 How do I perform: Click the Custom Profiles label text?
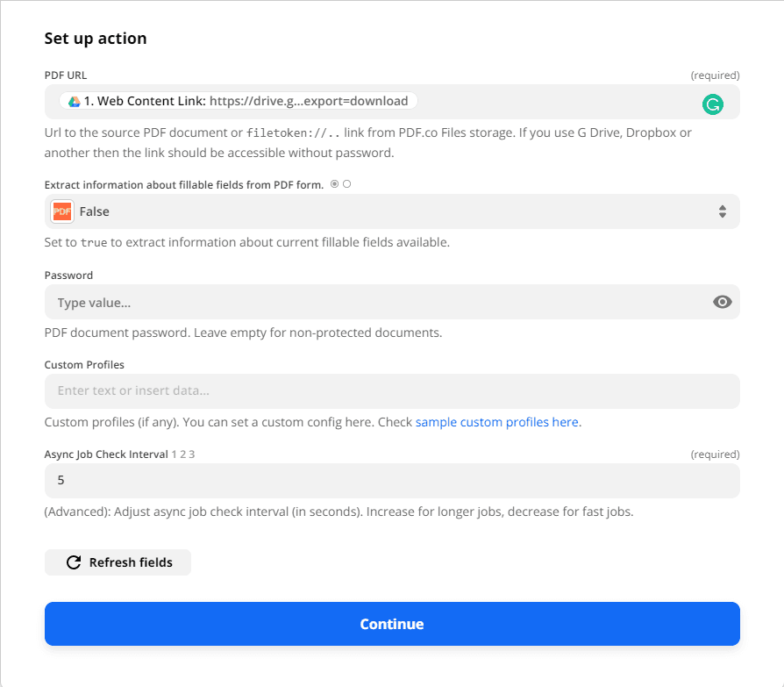pyautogui.click(x=84, y=365)
